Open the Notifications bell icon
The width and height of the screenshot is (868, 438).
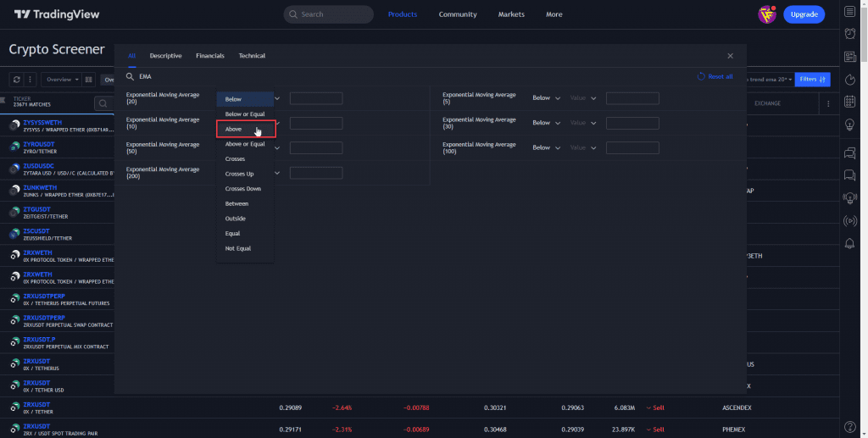[x=849, y=243]
